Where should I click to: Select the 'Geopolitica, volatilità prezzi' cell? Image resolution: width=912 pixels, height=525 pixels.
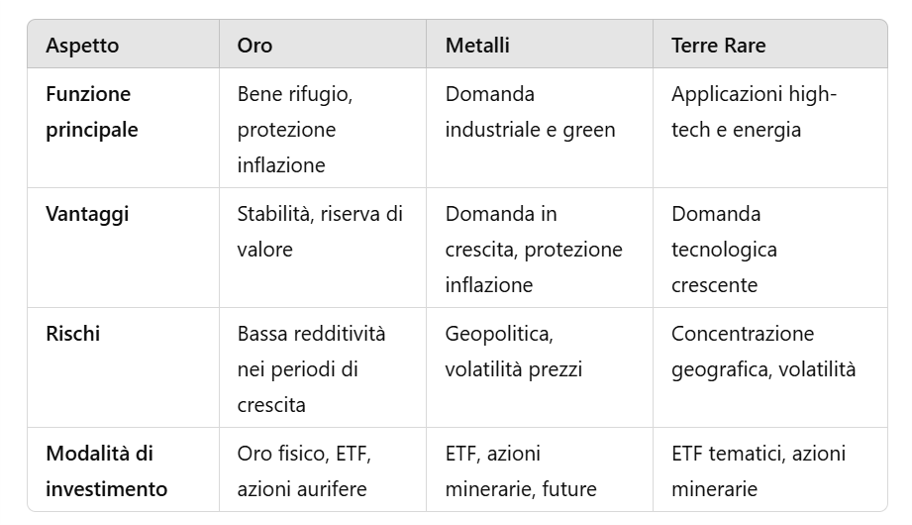pos(513,351)
